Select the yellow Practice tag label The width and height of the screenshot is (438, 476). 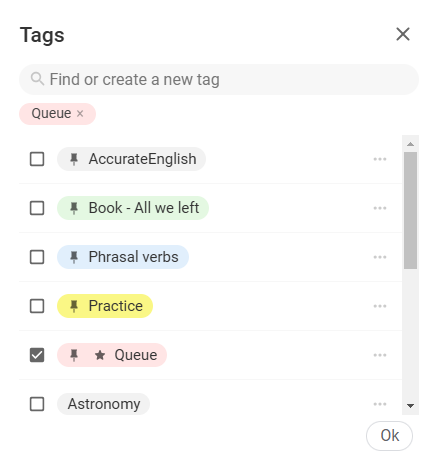[105, 306]
